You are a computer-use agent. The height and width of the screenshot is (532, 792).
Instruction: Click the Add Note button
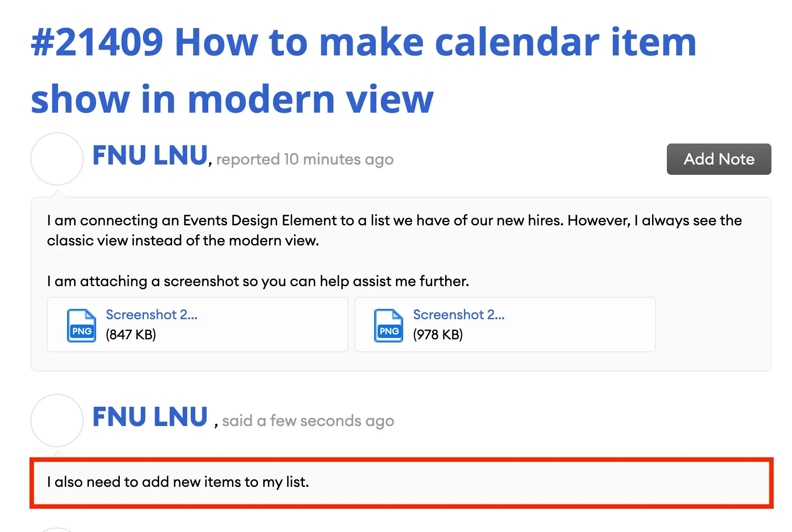[719, 159]
